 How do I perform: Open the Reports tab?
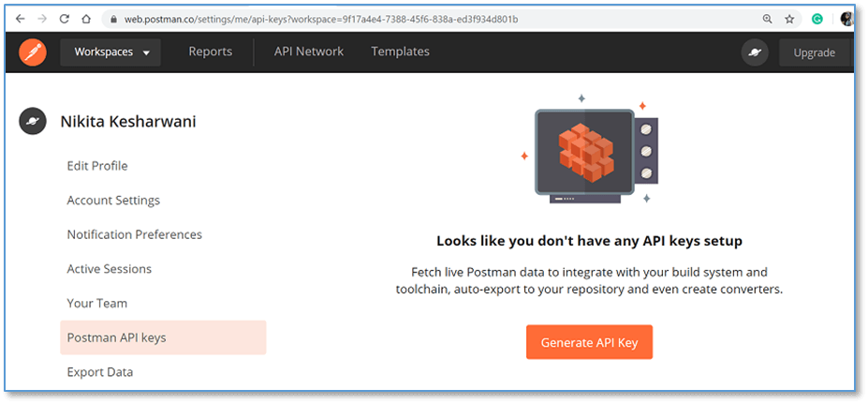(x=211, y=52)
